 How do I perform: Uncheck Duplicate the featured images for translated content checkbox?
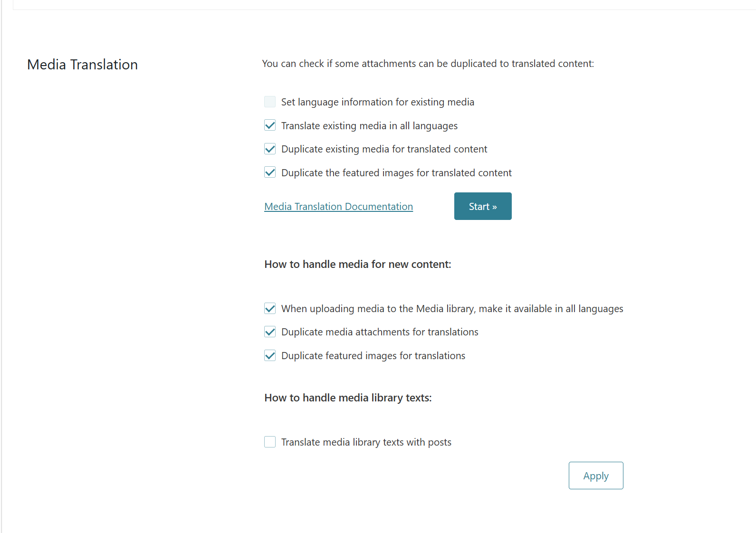pyautogui.click(x=270, y=172)
